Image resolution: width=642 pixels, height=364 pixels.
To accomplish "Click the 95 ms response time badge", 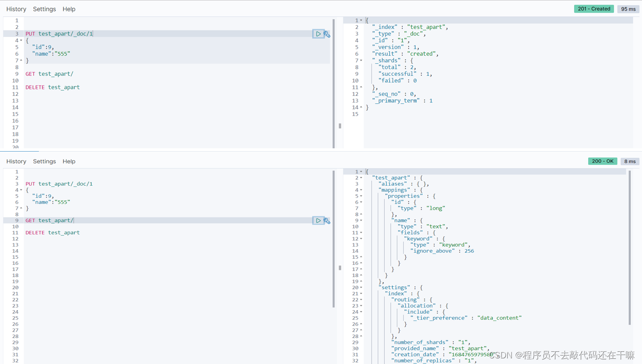I will tap(628, 9).
